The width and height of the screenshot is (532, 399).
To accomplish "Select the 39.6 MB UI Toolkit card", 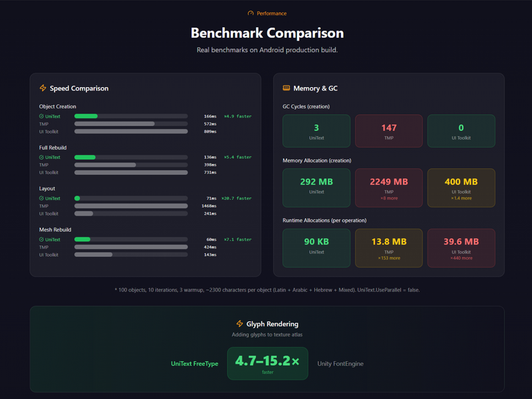I will coord(461,248).
